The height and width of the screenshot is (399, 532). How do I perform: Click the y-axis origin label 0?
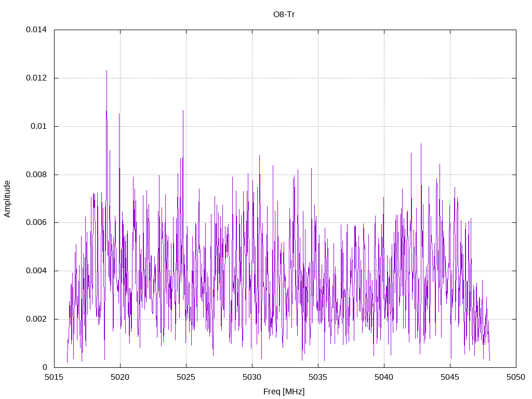(x=45, y=367)
